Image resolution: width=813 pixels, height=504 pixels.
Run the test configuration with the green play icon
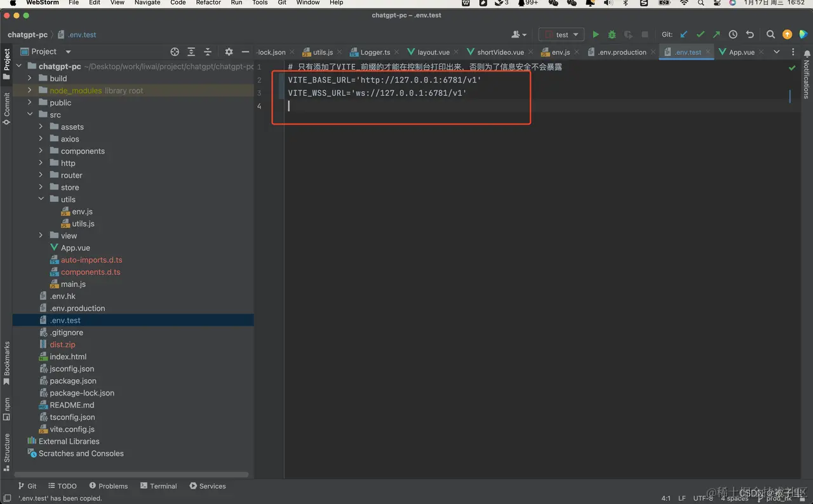595,35
